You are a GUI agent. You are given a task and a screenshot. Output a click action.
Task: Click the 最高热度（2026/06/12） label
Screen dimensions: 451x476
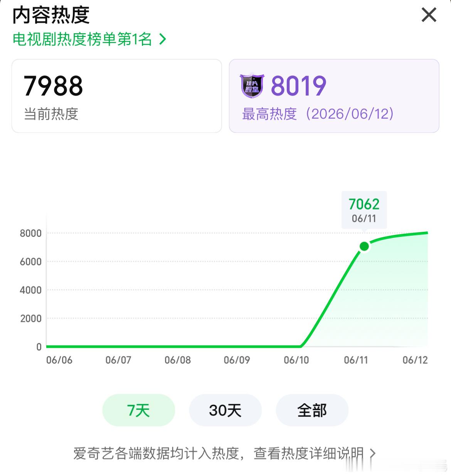point(318,114)
